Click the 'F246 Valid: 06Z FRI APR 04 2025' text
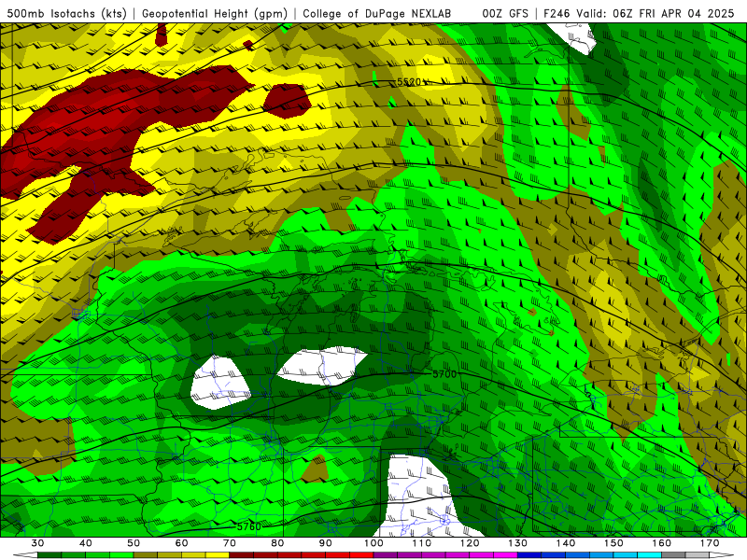747x560 pixels. coord(639,14)
